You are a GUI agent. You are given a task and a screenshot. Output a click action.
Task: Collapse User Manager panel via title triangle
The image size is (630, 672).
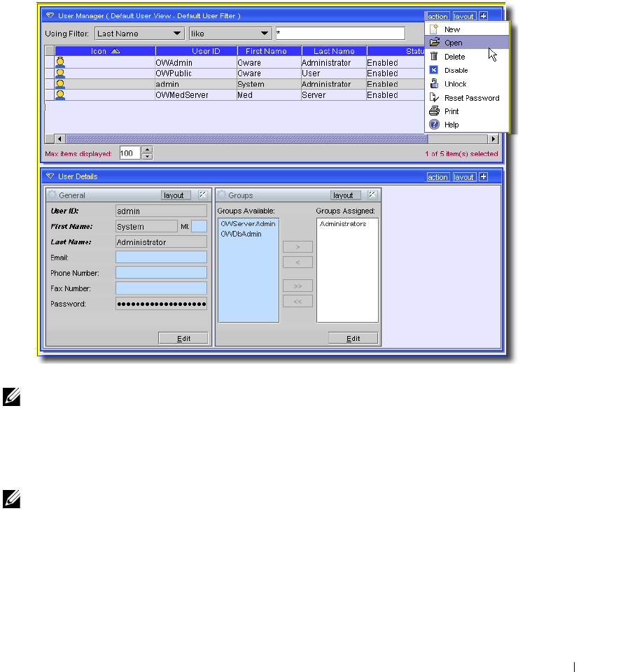coord(50,15)
